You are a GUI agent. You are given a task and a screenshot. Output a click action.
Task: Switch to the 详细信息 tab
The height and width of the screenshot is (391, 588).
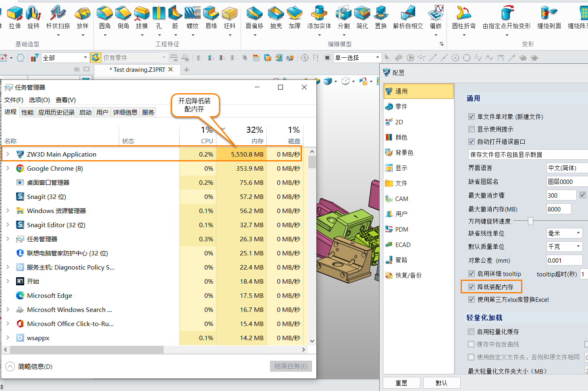(125, 112)
